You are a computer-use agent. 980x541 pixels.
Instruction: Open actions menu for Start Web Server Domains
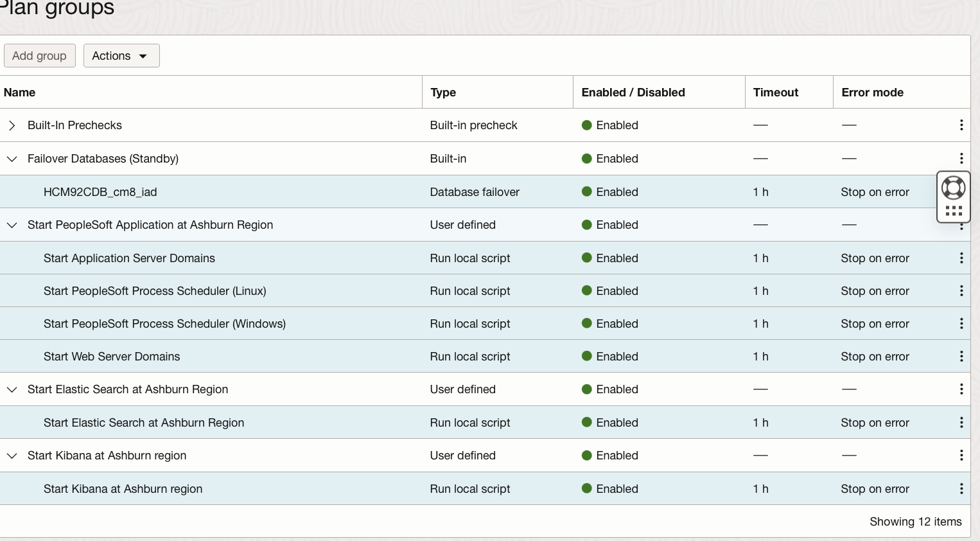coord(961,357)
